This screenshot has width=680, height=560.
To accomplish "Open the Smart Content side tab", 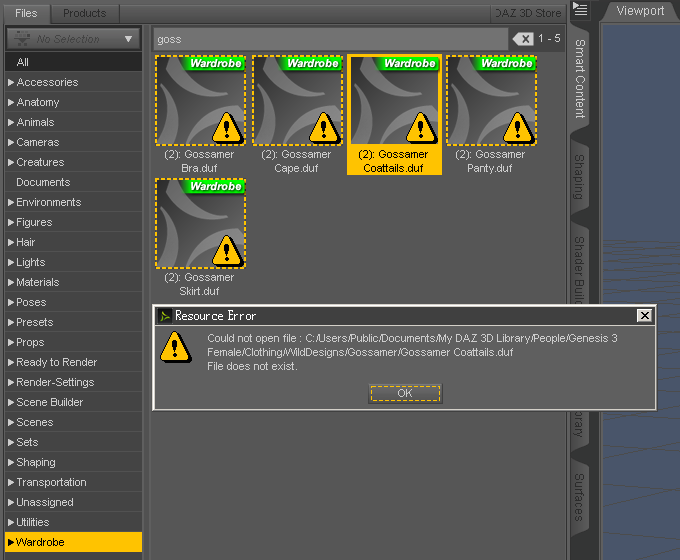I will click(580, 79).
